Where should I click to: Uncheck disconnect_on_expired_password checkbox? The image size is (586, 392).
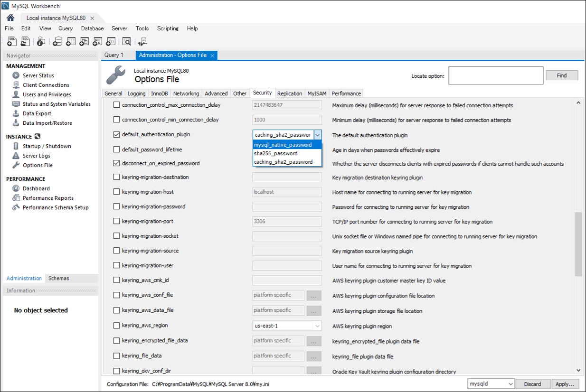click(x=116, y=163)
